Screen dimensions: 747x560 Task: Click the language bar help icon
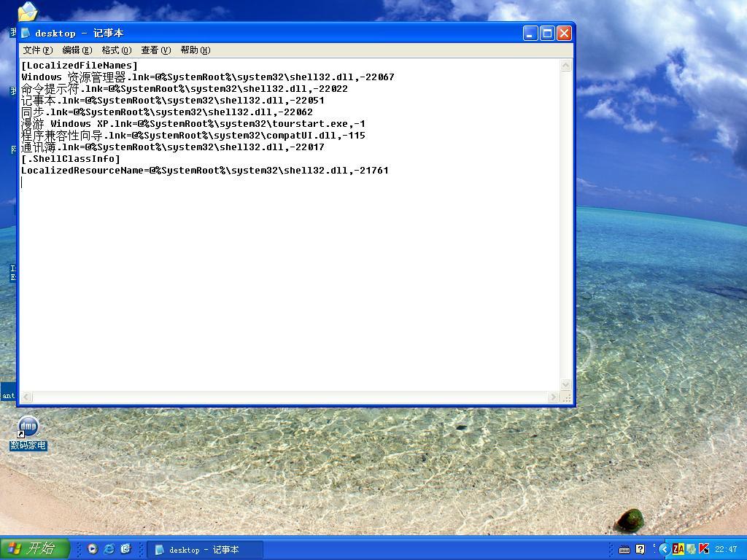click(x=640, y=550)
